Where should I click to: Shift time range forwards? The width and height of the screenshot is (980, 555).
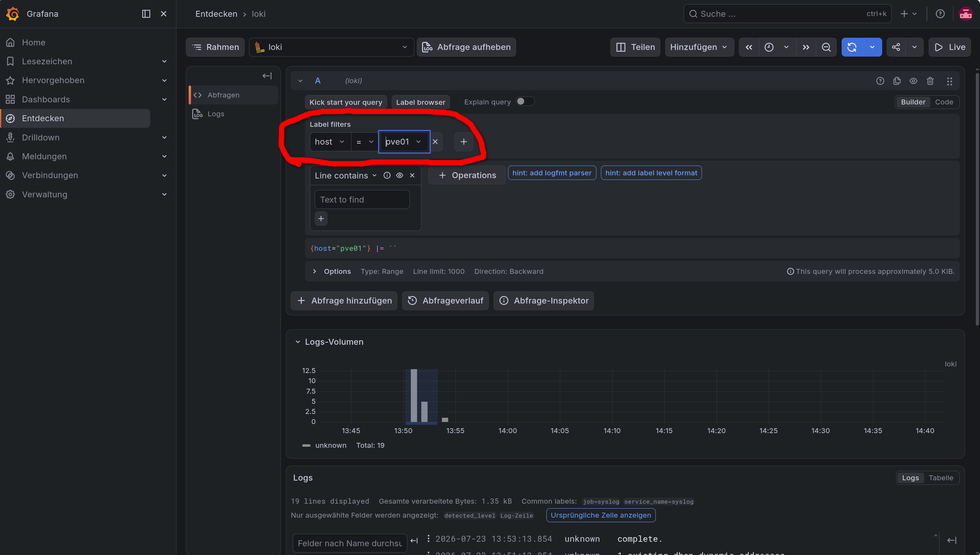[805, 47]
